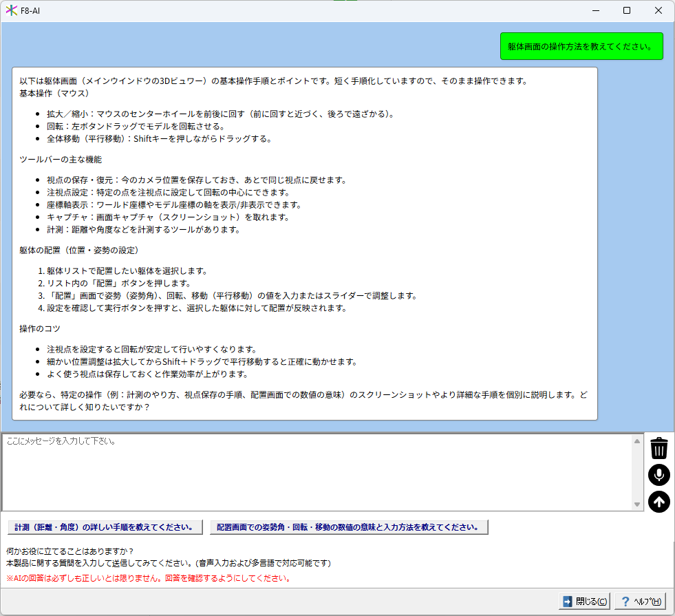Click the heading ツールバーの主な機能
675x616 pixels.
[61, 160]
